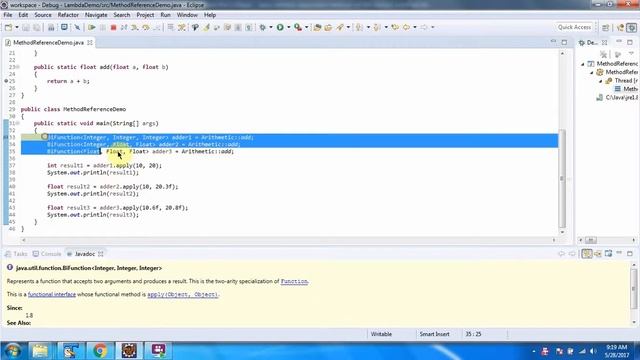
Task: Open the File menu
Action: pyautogui.click(x=8, y=15)
